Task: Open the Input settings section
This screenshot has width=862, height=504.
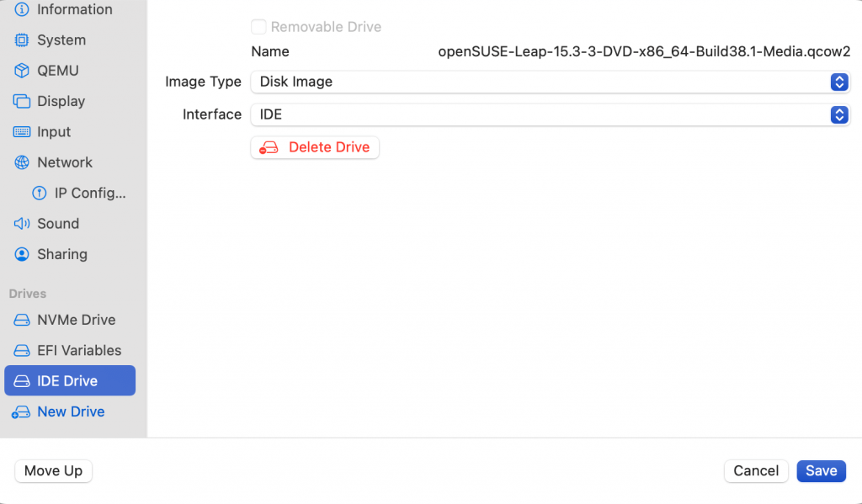Action: [x=70, y=132]
